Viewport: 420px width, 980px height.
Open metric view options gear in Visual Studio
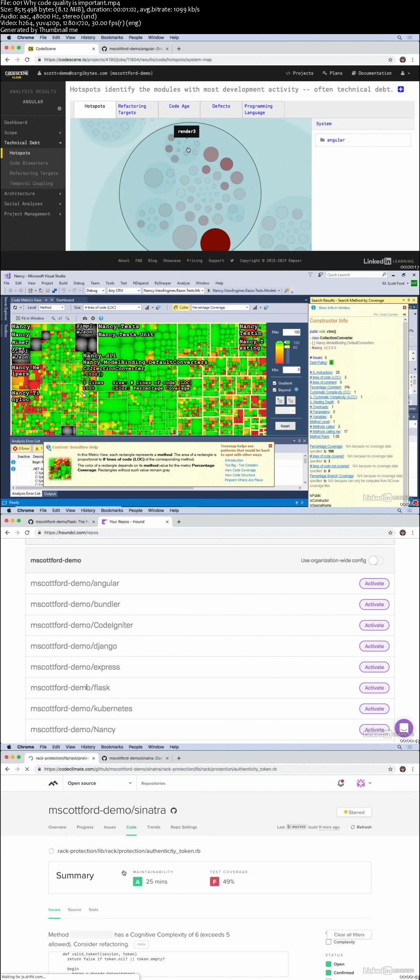[93, 318]
